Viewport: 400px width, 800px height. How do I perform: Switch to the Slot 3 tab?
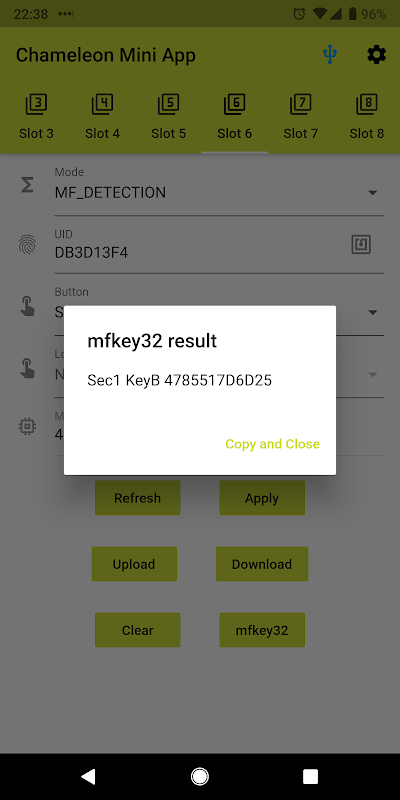(36, 116)
